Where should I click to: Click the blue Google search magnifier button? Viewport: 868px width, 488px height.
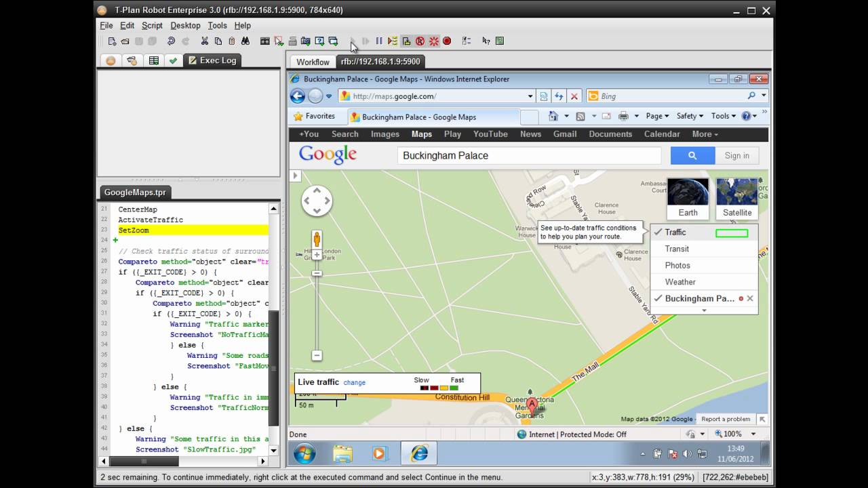[692, 155]
